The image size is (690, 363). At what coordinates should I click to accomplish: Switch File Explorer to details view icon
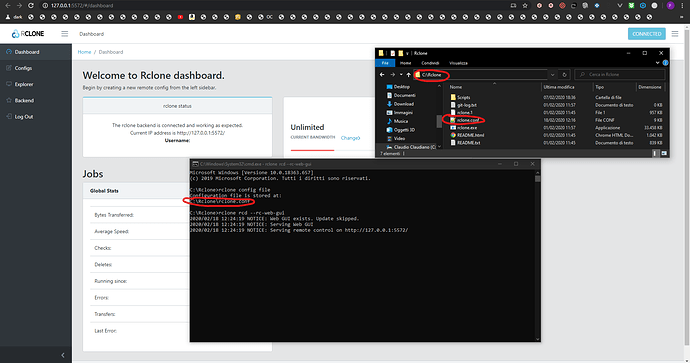click(655, 153)
